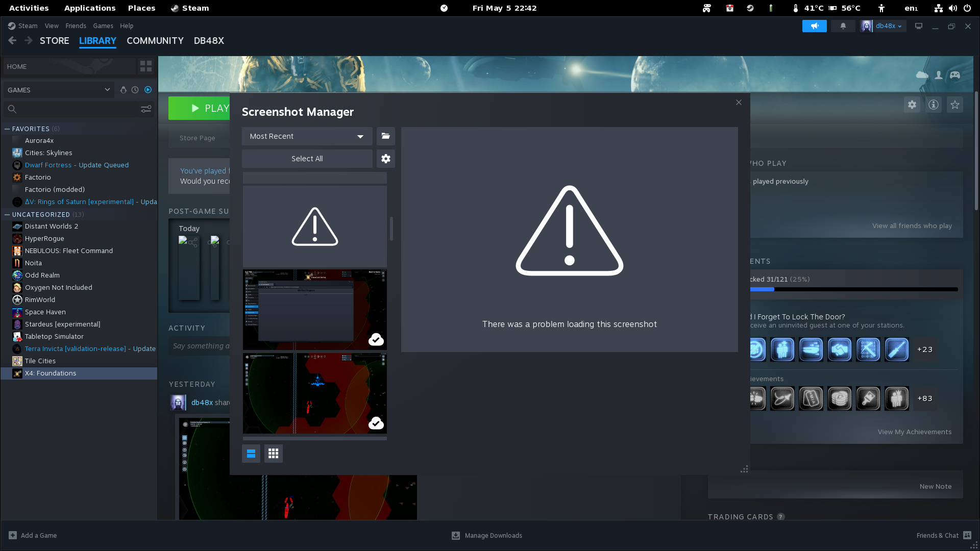
Task: Open GNOME Activities overview
Action: click(29, 8)
